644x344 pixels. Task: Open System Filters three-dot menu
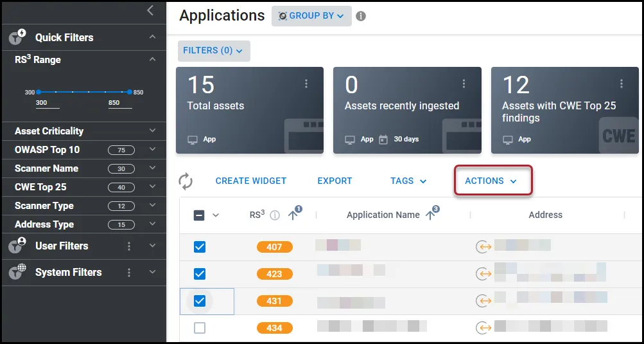[129, 273]
